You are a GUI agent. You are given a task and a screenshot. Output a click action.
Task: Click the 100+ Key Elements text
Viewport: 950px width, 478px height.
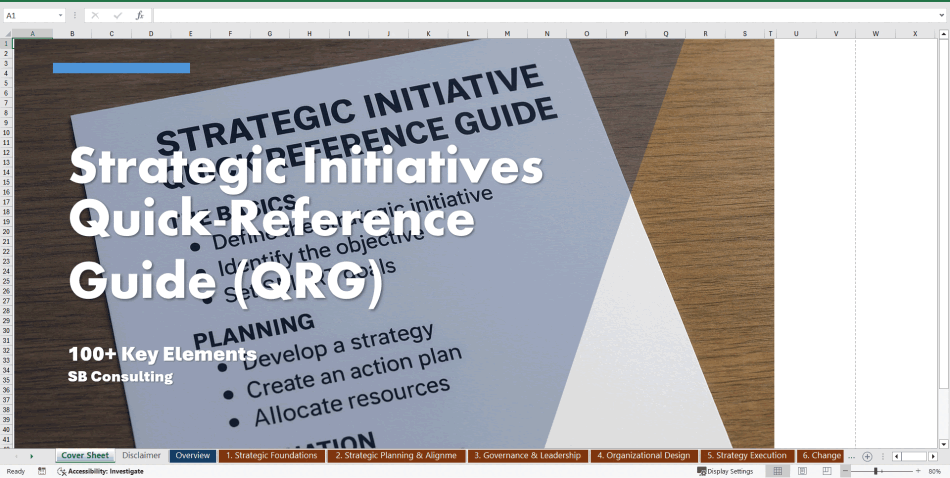click(x=162, y=354)
